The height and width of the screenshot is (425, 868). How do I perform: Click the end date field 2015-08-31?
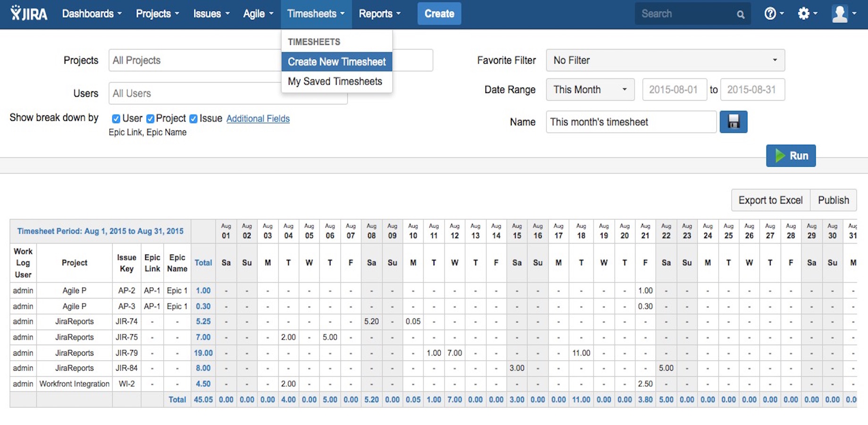(x=753, y=90)
